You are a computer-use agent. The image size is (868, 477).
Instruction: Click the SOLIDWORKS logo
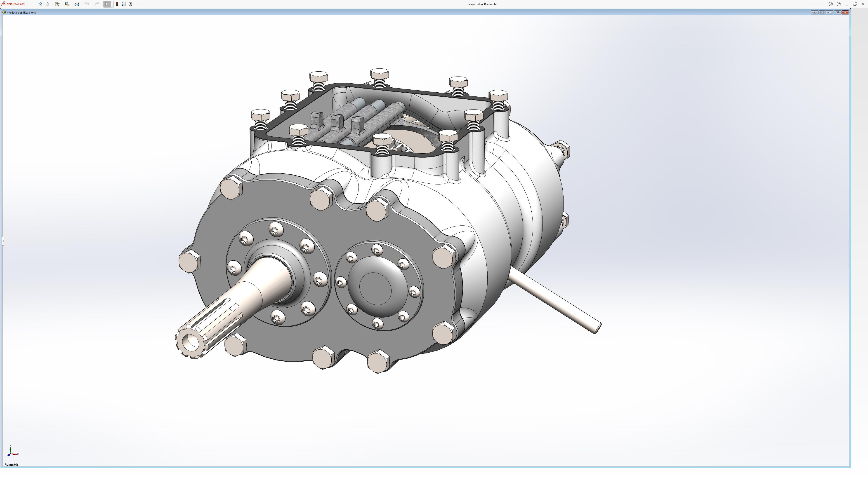point(14,4)
